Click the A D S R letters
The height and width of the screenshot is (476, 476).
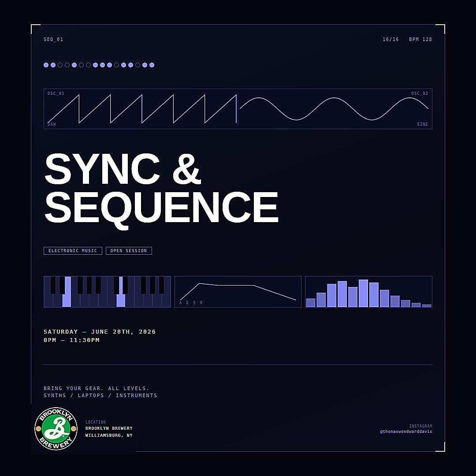(x=191, y=303)
